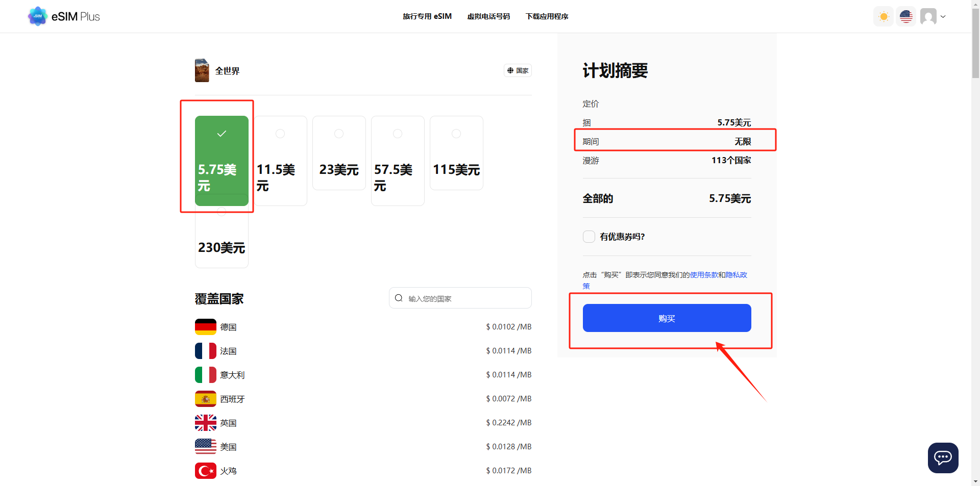Click the USA flag icon next to 美国
Screen dimensions: 980x486
[x=206, y=447]
